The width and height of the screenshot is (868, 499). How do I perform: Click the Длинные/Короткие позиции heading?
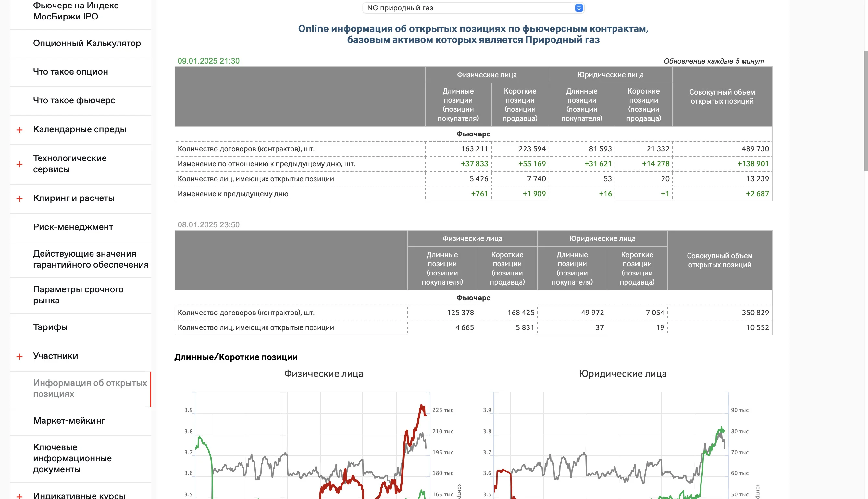point(236,357)
